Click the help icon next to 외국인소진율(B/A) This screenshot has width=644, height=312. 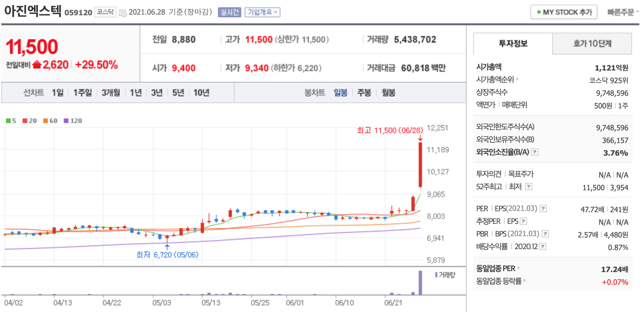pos(535,152)
